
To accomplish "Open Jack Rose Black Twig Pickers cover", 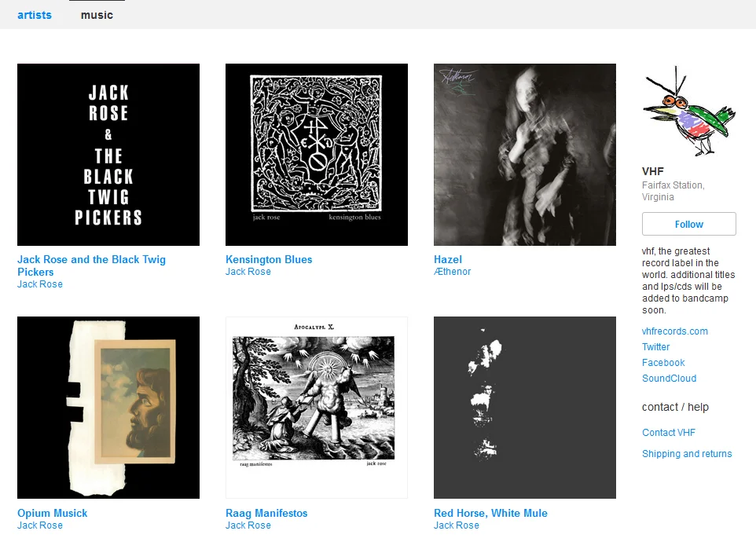I will pos(108,155).
